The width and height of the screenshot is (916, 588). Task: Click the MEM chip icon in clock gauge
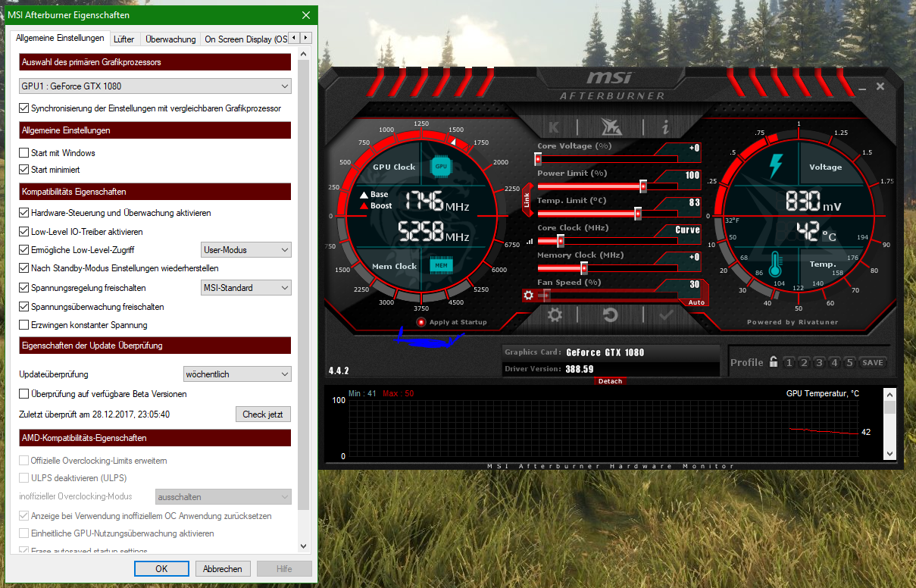440,265
